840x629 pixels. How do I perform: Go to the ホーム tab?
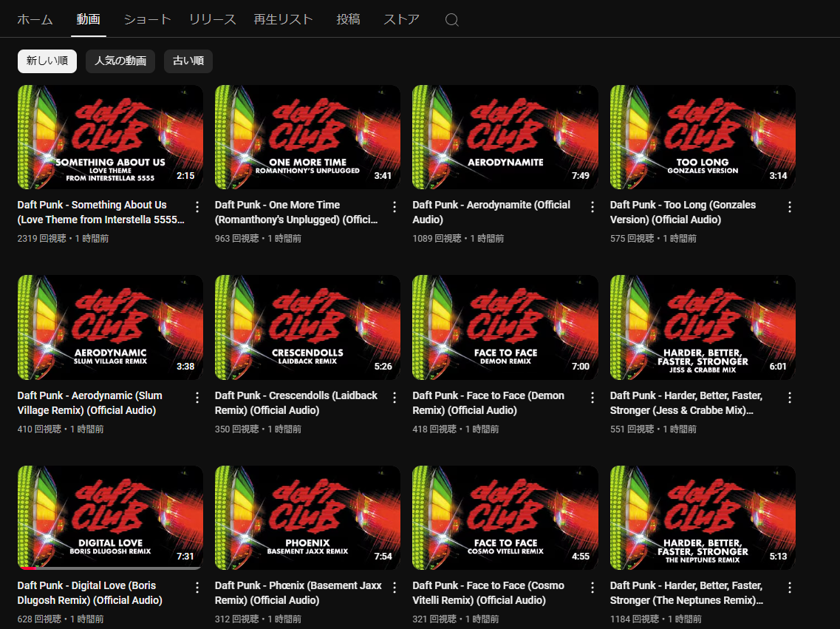click(35, 20)
